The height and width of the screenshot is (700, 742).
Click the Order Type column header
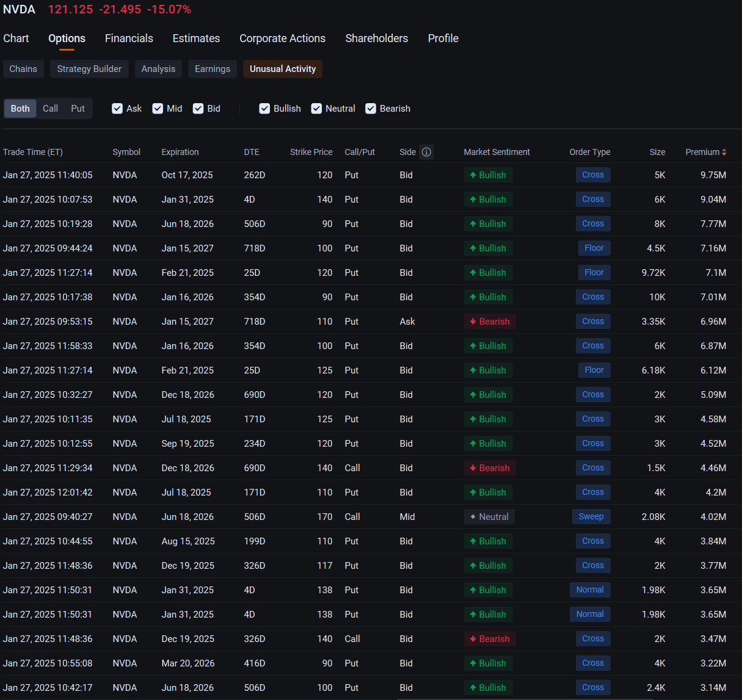pos(590,152)
